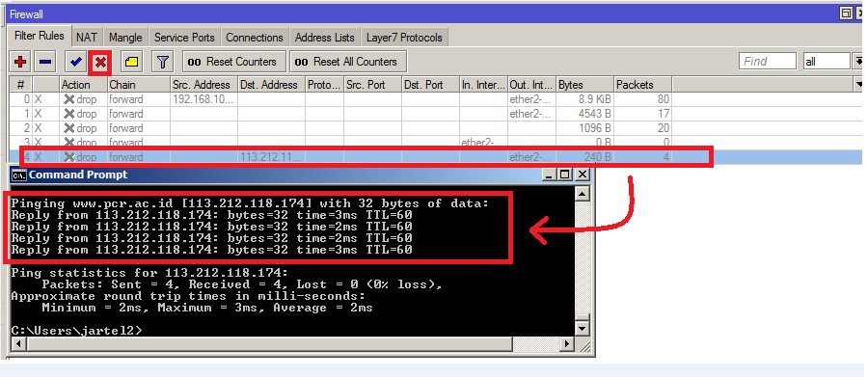Click Firewall window restore icon
The width and height of the screenshot is (868, 377).
point(846,13)
